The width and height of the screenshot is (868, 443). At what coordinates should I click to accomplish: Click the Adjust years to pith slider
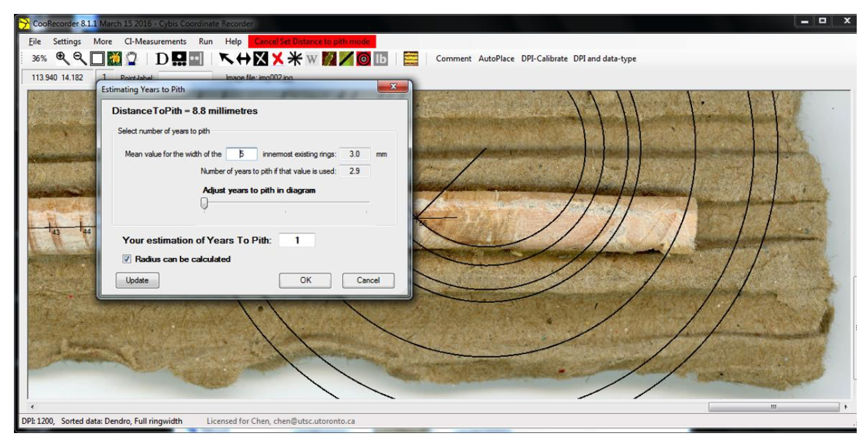tap(204, 204)
